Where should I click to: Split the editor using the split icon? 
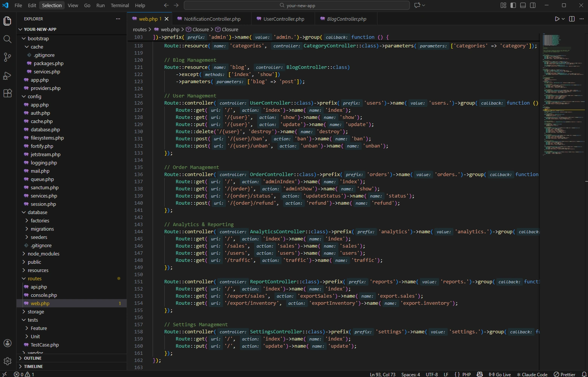tap(572, 18)
